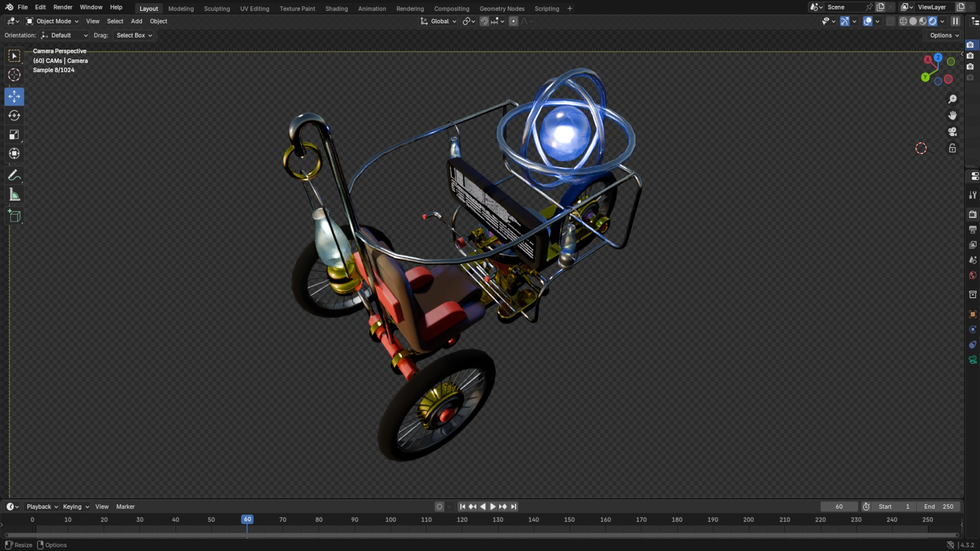
Task: Select the Cursor tool in toolbar
Action: [14, 75]
